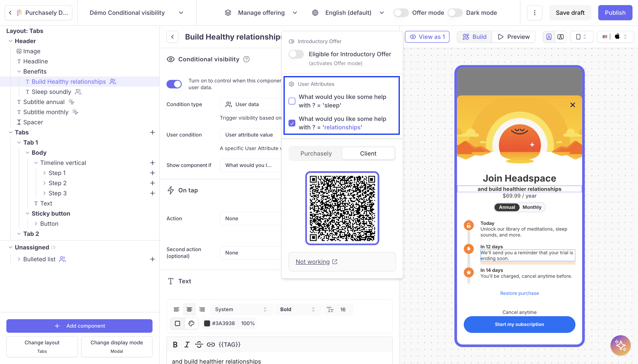This screenshot has height=364, width=638.
Task: Turn on Dark mode toggle
Action: 455,13
